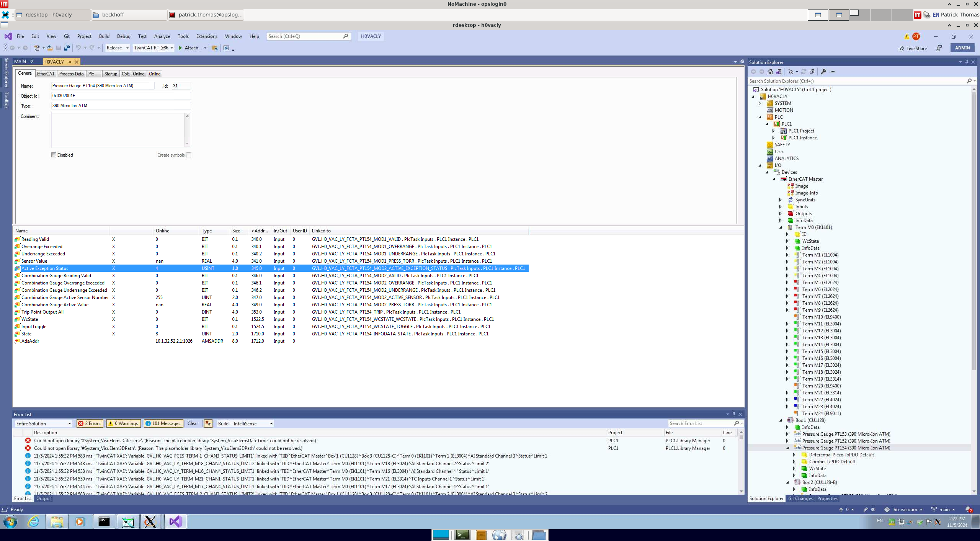The height and width of the screenshot is (541, 980).
Task: Toggle the pin on the MAIN tab
Action: coord(31,62)
